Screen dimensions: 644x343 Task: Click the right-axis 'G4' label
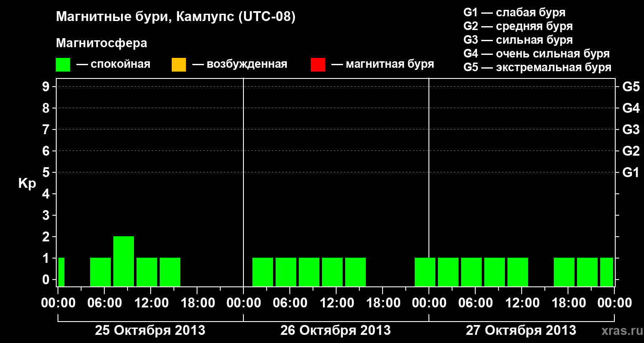click(631, 108)
